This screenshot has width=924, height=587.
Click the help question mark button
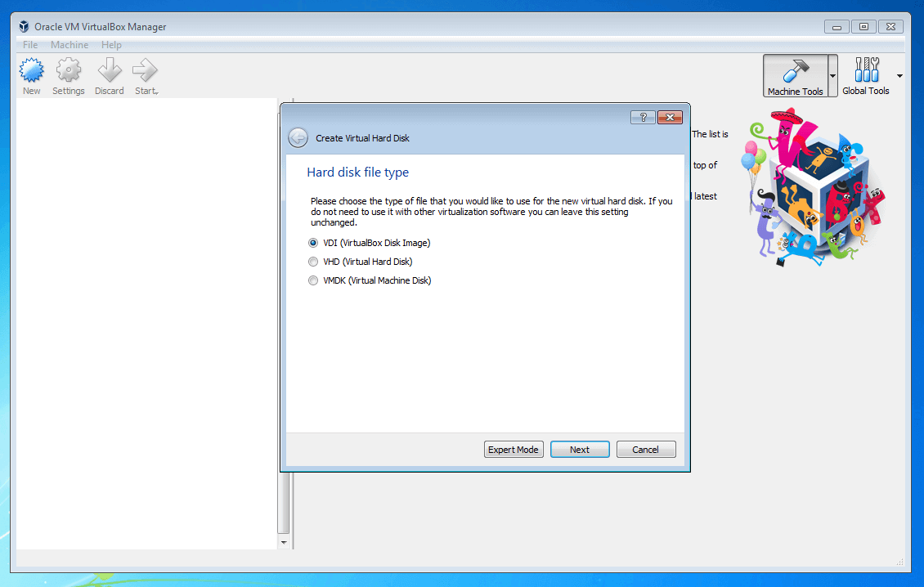tap(643, 118)
